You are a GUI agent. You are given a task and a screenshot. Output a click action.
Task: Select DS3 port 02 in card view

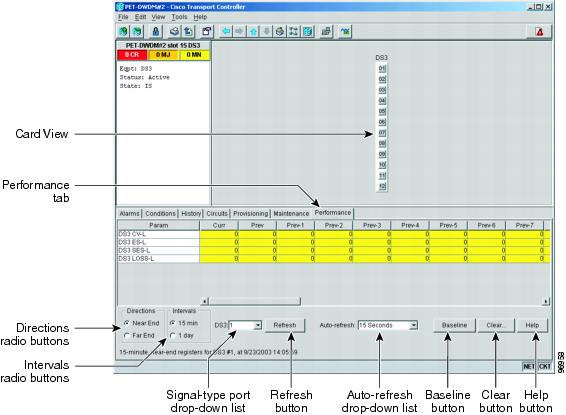click(x=382, y=79)
